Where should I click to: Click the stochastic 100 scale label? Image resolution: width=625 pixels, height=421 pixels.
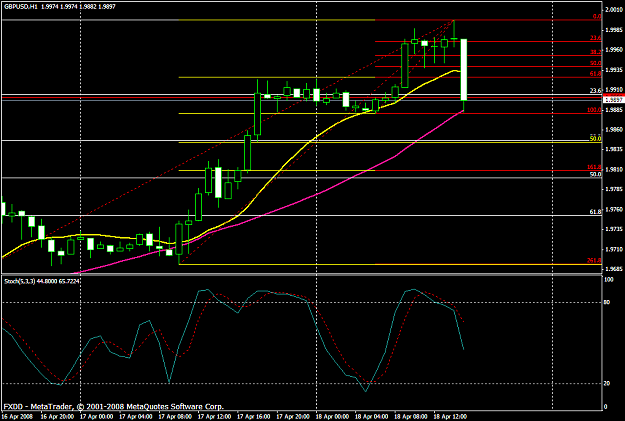pyautogui.click(x=609, y=280)
